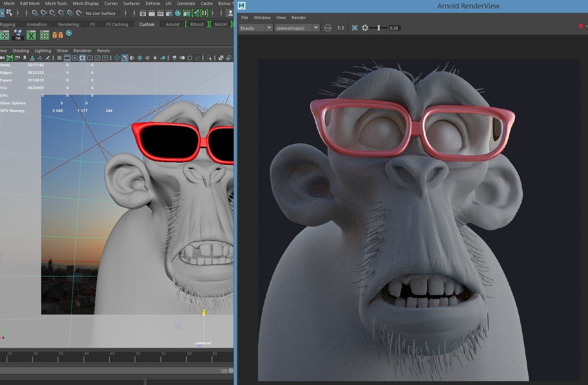
Task: Click the green grid window shelf icon
Action: point(45,35)
